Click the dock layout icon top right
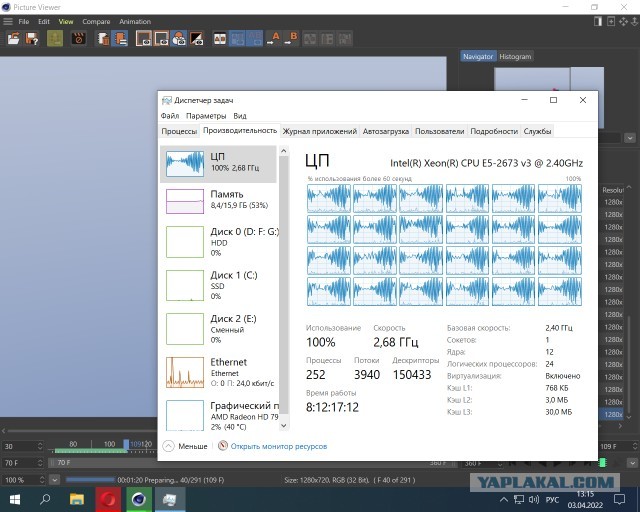Screen dimensions: 640x512 598,21
